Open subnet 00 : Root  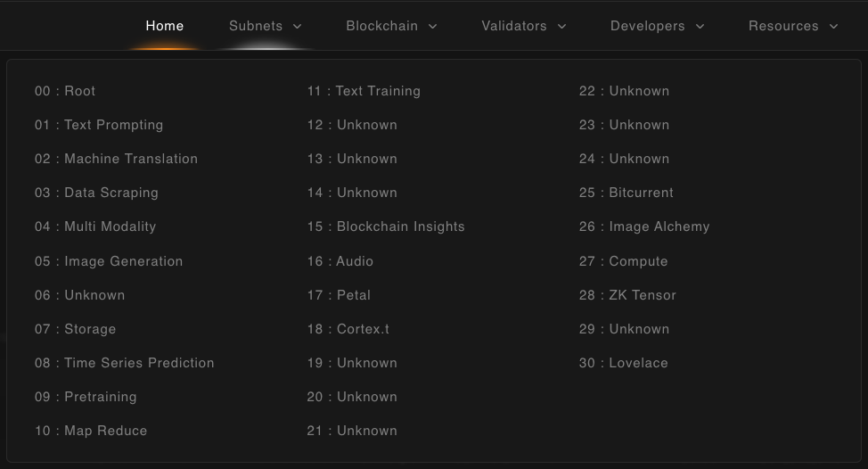65,91
